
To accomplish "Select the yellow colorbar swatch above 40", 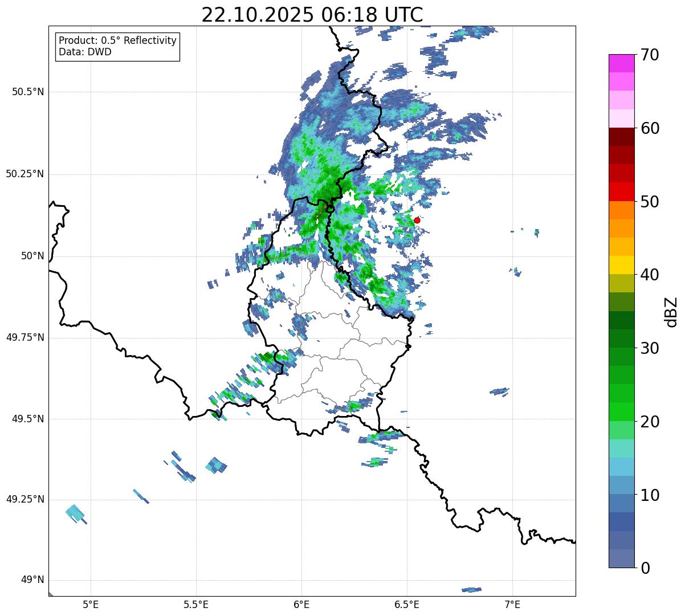I will (x=621, y=265).
